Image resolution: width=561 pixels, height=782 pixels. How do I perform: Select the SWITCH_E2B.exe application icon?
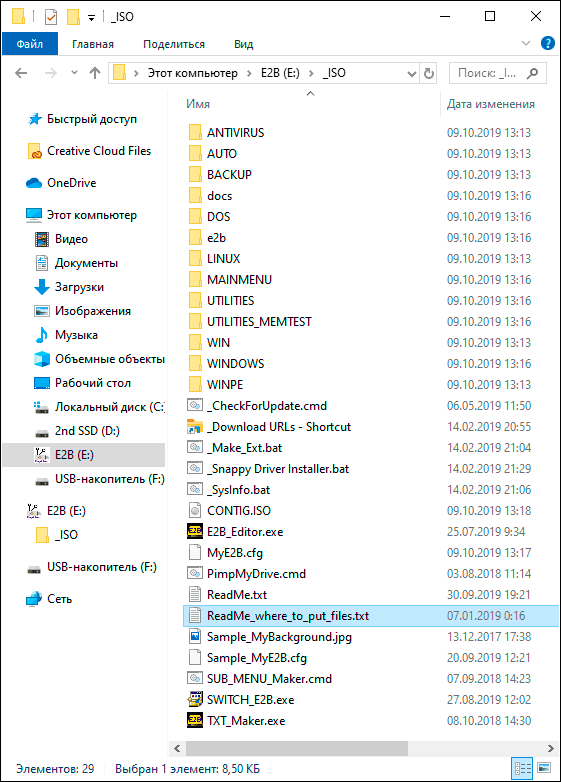(195, 699)
